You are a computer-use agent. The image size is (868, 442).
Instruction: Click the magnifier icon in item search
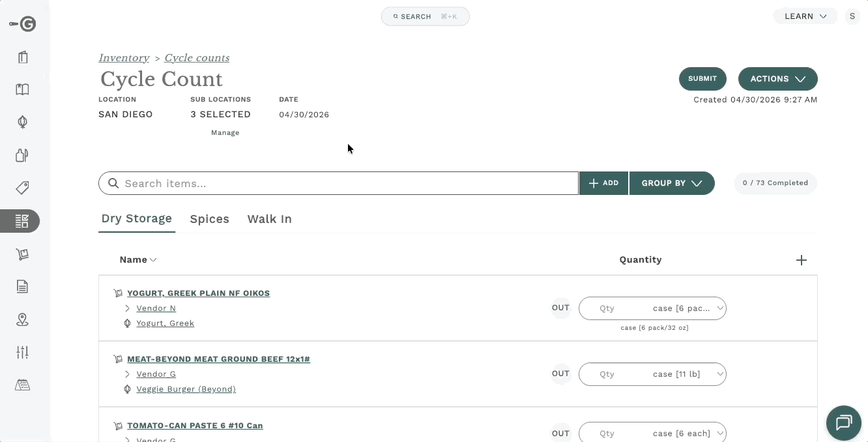113,183
